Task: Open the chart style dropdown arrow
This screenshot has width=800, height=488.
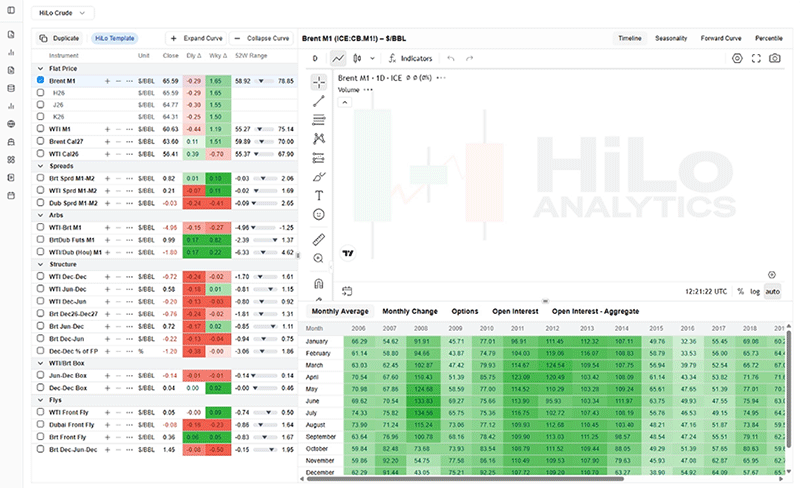Action: 372,58
